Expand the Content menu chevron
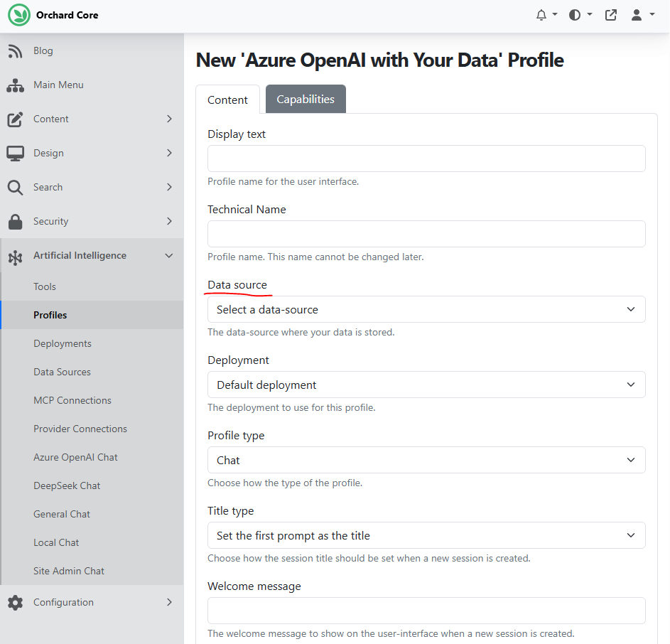The height and width of the screenshot is (644, 670). [169, 119]
